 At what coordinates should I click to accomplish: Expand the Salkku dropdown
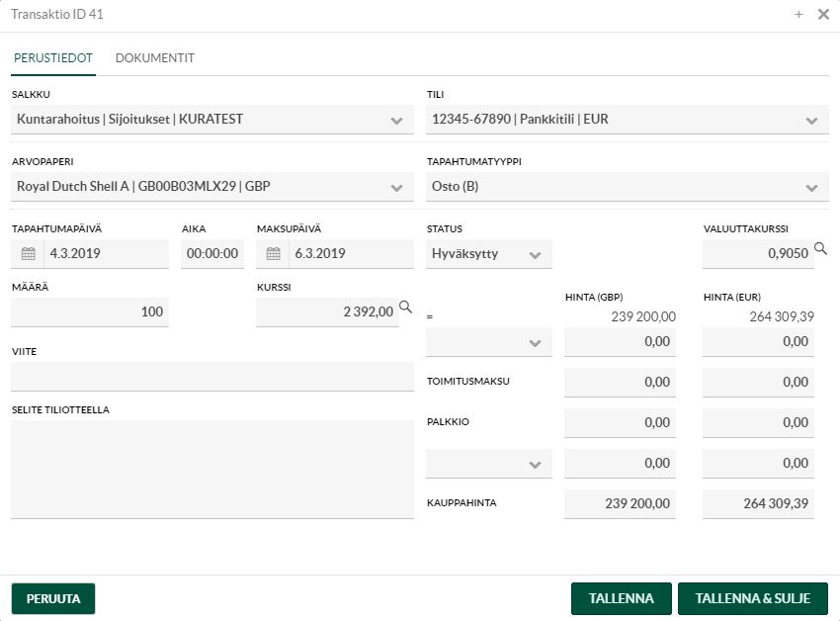(x=396, y=121)
